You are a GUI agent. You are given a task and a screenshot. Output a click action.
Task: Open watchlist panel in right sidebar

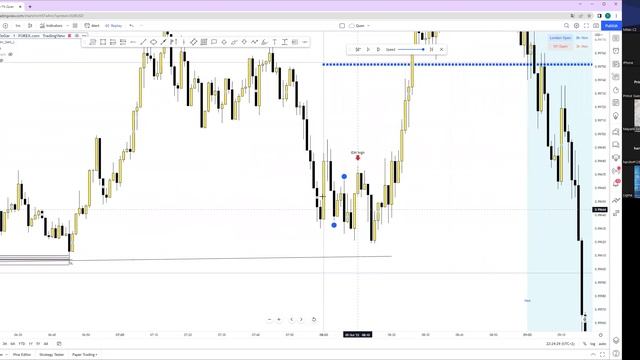click(616, 38)
